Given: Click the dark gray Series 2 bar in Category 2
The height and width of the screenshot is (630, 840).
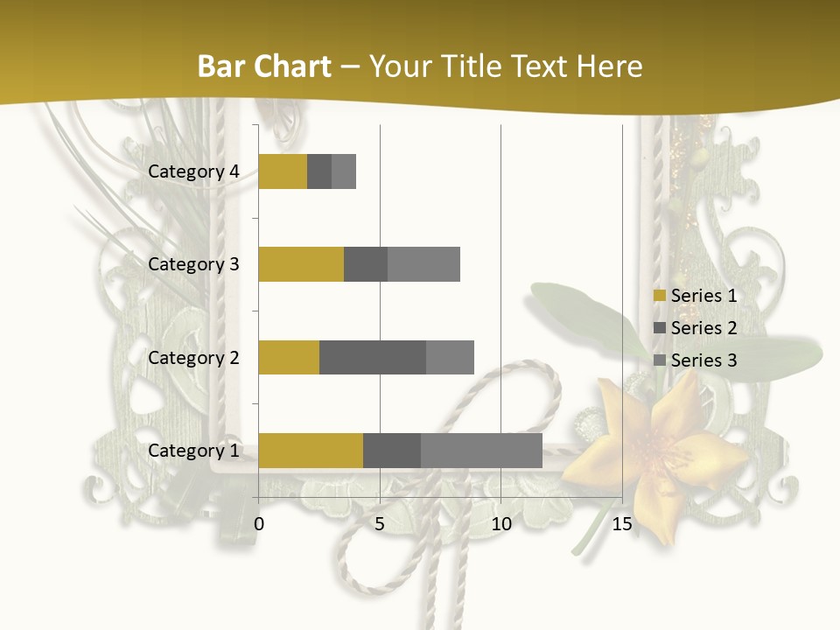Looking at the screenshot, I should point(373,357).
